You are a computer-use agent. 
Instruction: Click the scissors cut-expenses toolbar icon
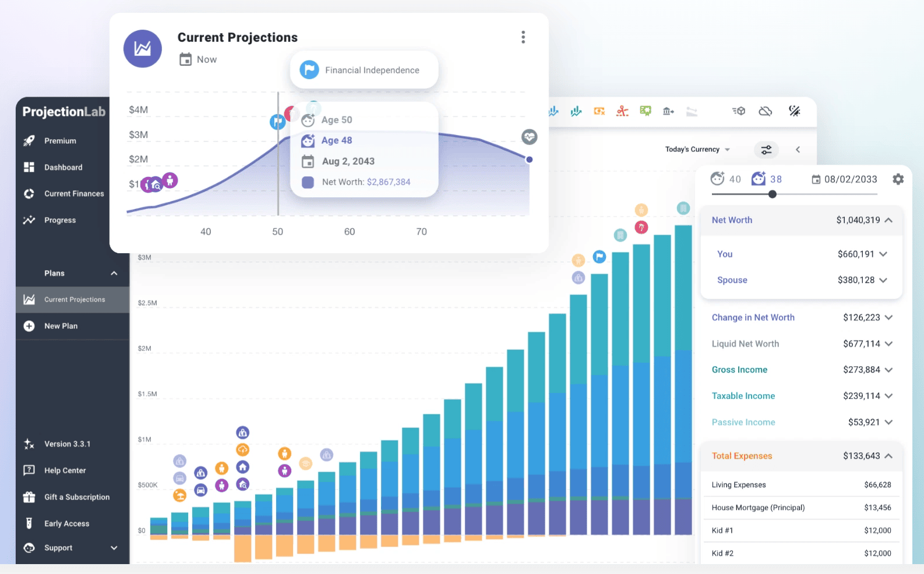coord(622,111)
